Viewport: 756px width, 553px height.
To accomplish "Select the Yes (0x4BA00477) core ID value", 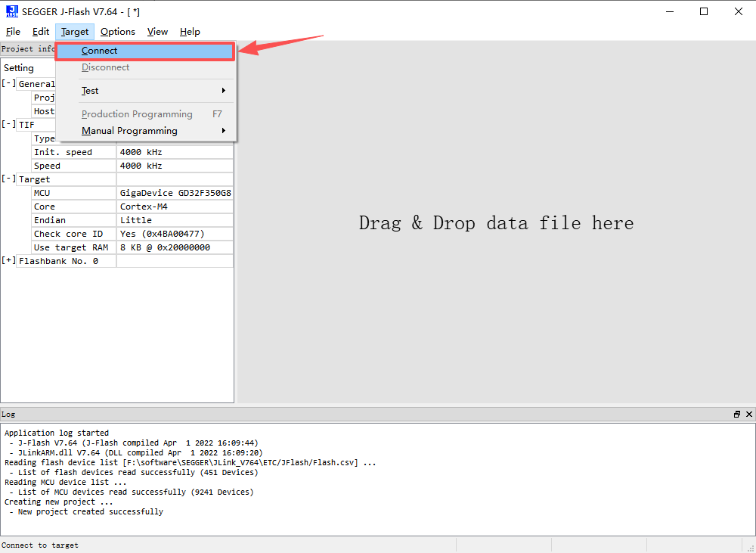I will pos(175,234).
